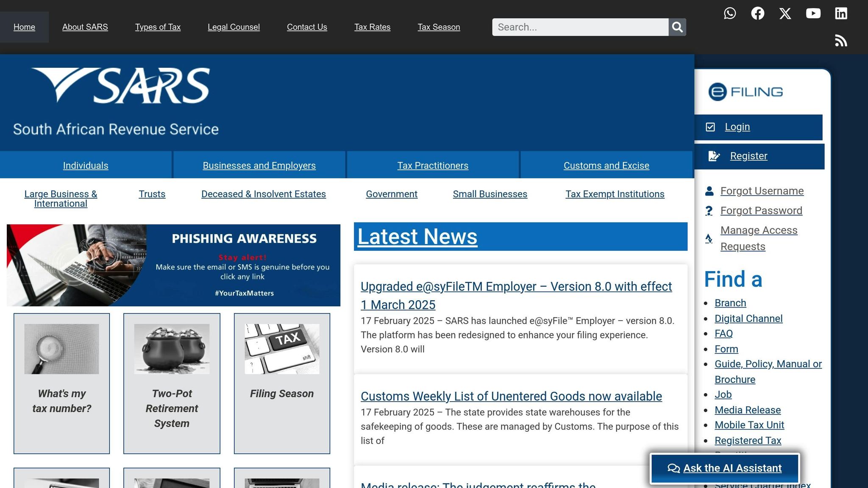
Task: Open the Legal Counsel menu
Action: click(x=234, y=27)
